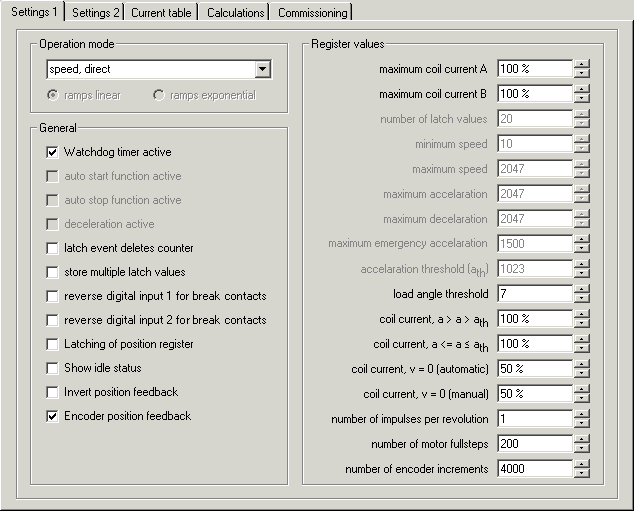The width and height of the screenshot is (634, 511).
Task: Uncheck Watchdog timer active
Action: tap(52, 152)
